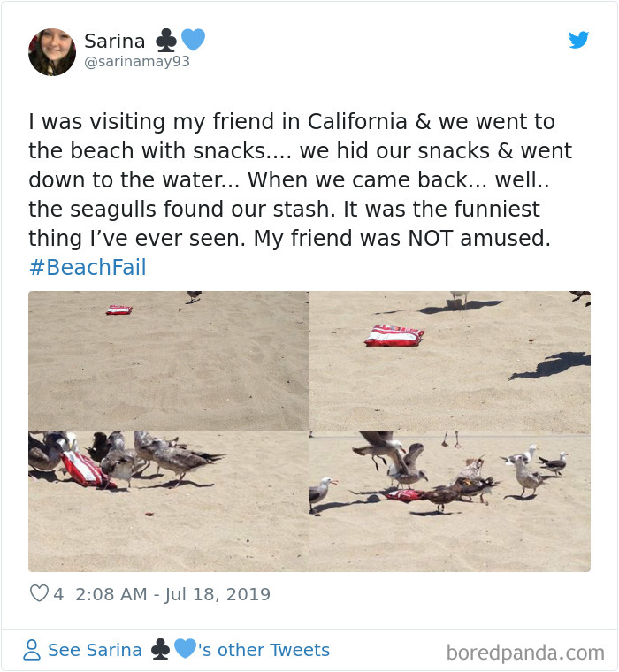The width and height of the screenshot is (619, 672).
Task: Open the #BeachFail hashtag
Action: pyautogui.click(x=88, y=268)
